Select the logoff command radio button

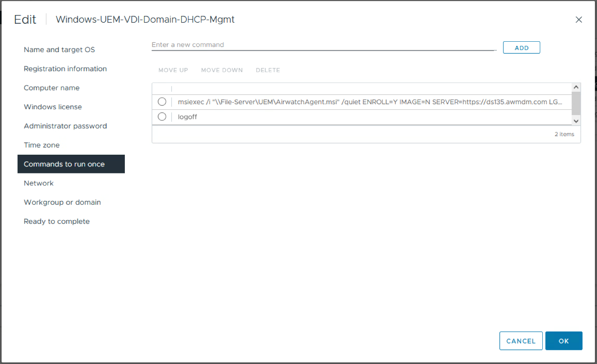click(x=162, y=116)
